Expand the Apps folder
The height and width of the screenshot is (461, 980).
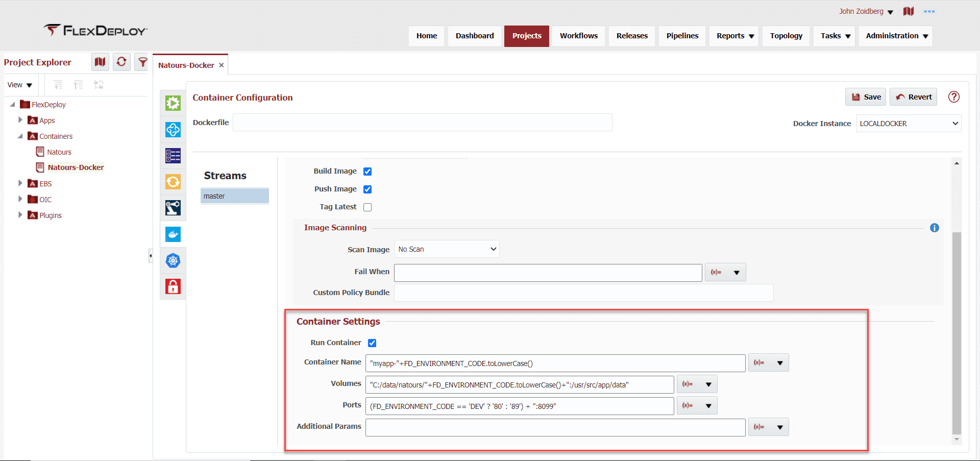tap(20, 120)
